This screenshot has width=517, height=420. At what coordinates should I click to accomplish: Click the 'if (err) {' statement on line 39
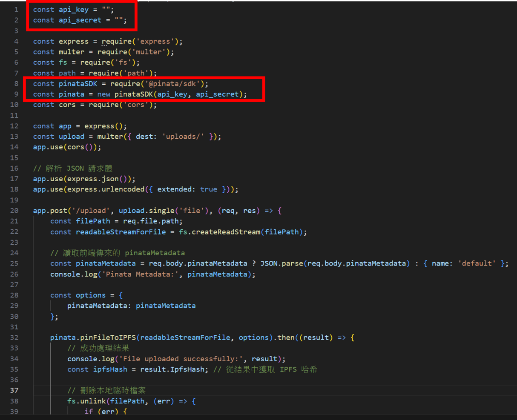[x=106, y=411]
